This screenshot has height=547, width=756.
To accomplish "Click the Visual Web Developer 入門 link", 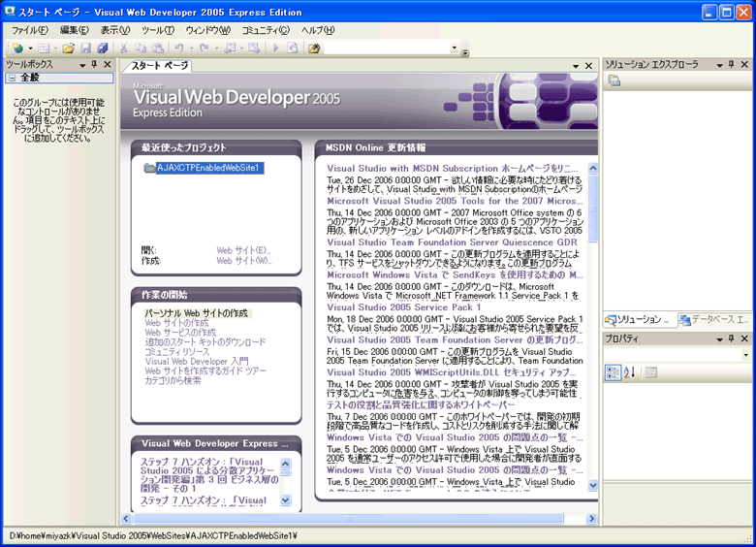I will point(197,362).
